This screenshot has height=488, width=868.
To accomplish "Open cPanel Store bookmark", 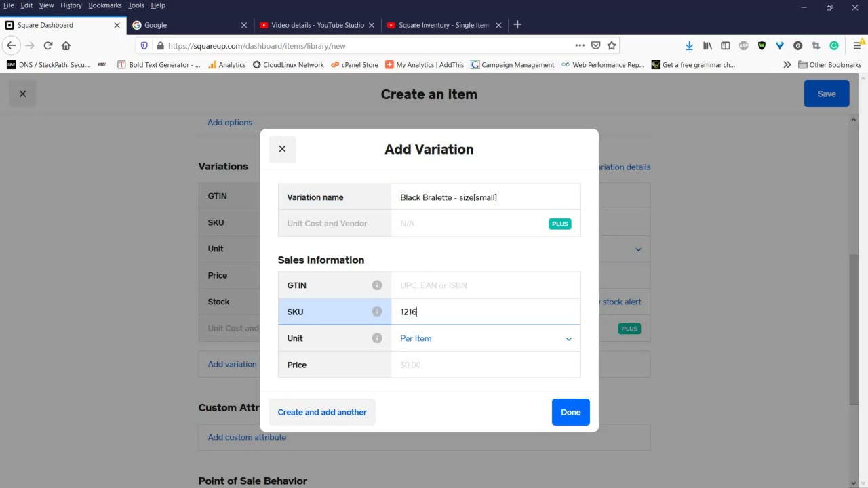I will click(355, 65).
